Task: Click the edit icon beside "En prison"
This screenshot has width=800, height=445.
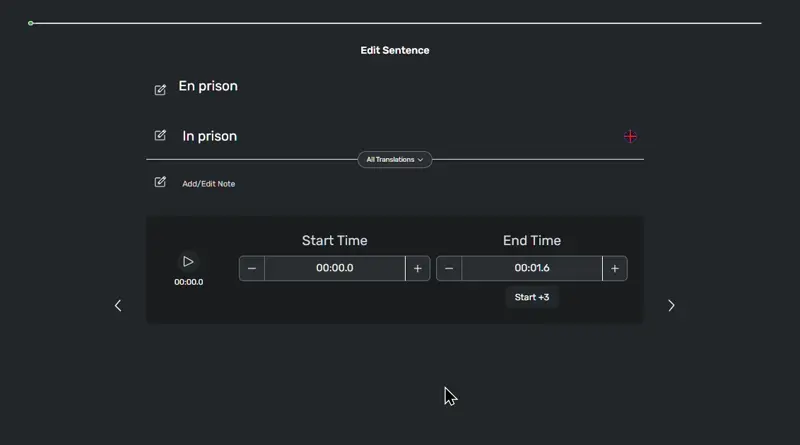Action: click(160, 90)
